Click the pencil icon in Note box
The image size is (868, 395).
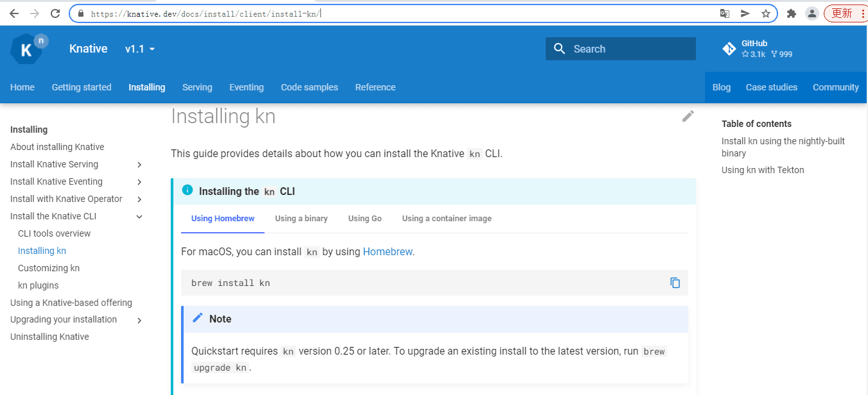tap(198, 318)
